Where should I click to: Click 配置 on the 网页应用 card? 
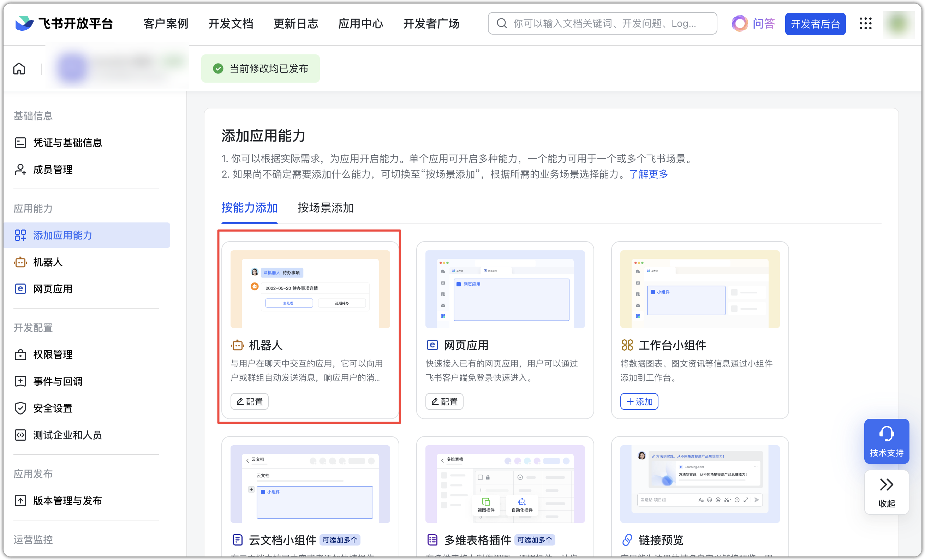click(444, 401)
